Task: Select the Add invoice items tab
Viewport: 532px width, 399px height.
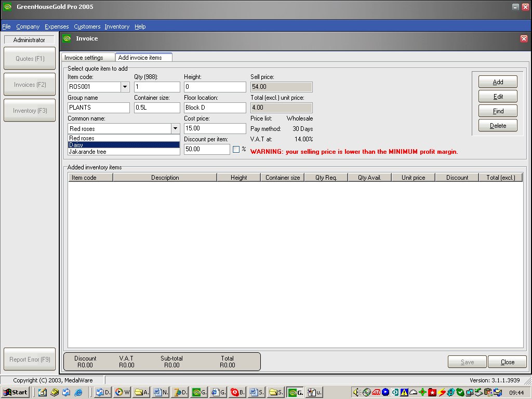Action: [143, 57]
